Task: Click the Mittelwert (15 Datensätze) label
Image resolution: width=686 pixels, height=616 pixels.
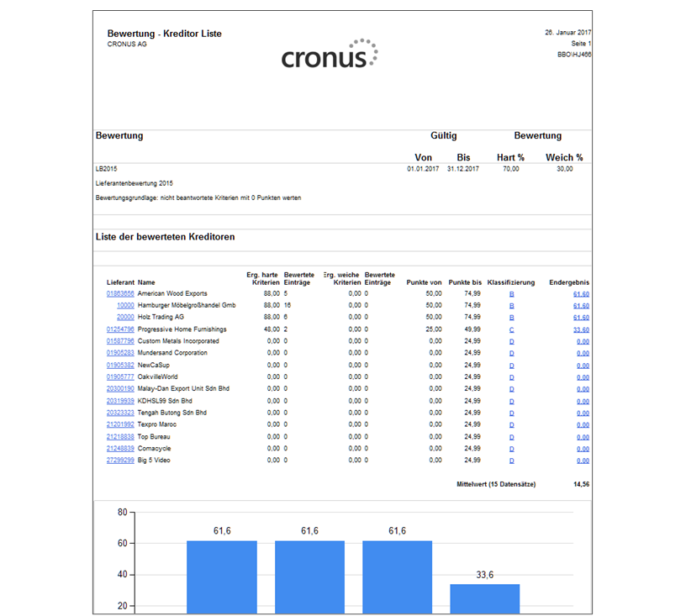Action: coord(496,484)
